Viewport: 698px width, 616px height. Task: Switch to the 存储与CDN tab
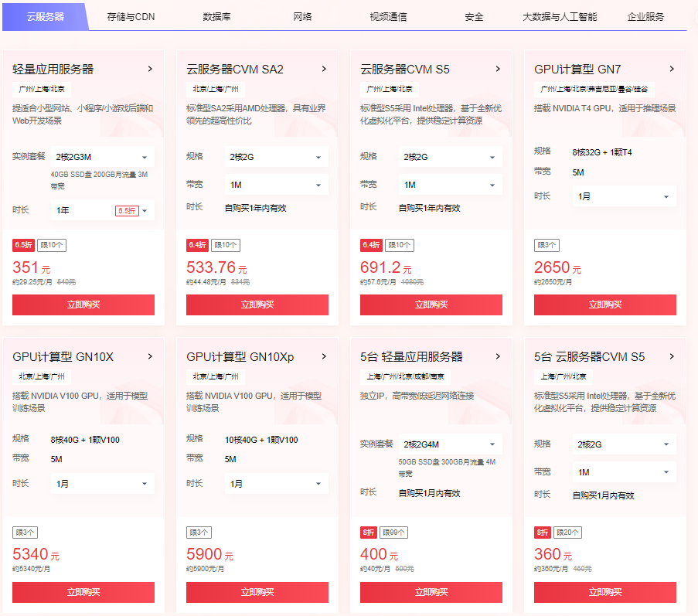[x=131, y=17]
